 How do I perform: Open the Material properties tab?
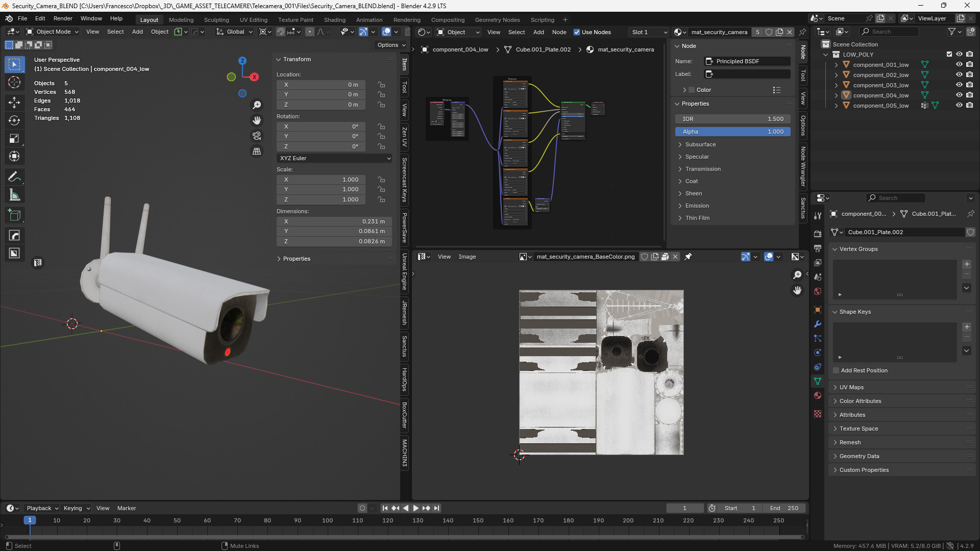[818, 395]
